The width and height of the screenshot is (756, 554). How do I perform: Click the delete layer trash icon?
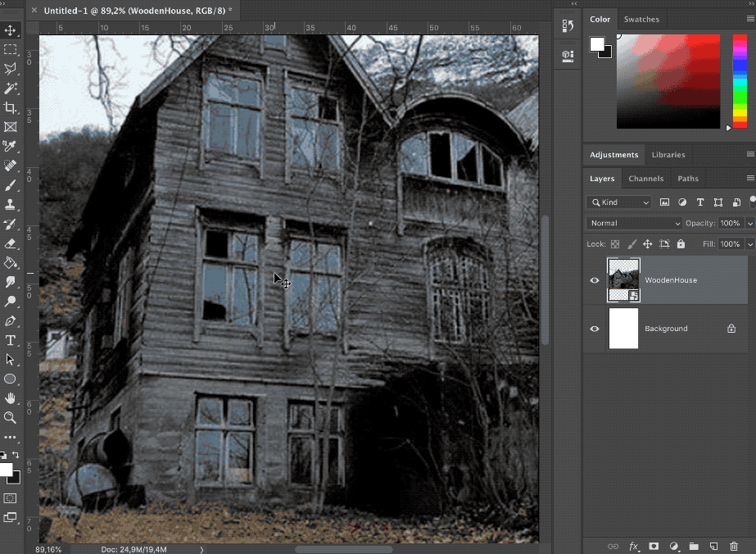(733, 546)
